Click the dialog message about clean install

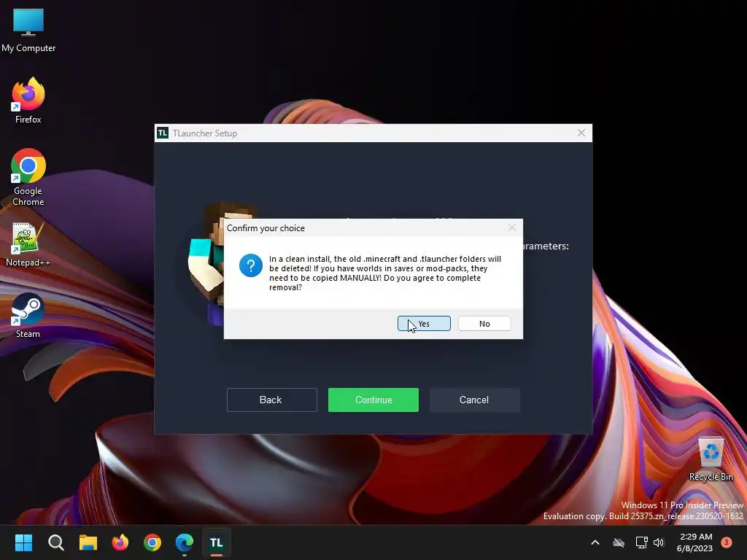pyautogui.click(x=385, y=273)
